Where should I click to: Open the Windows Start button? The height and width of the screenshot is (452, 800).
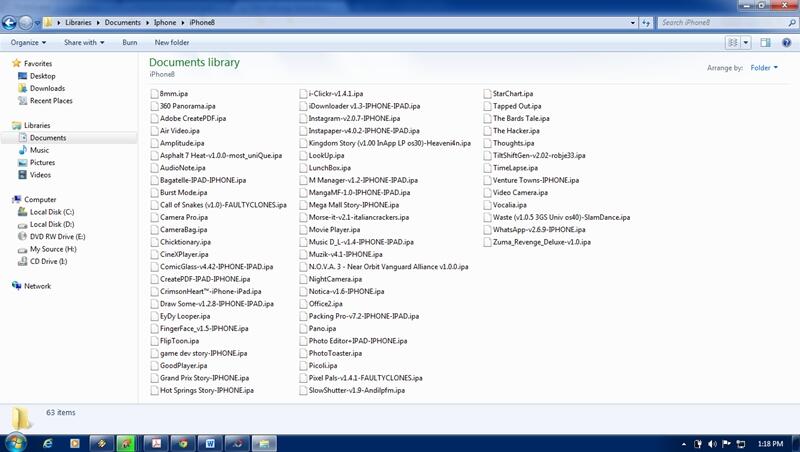pos(16,443)
